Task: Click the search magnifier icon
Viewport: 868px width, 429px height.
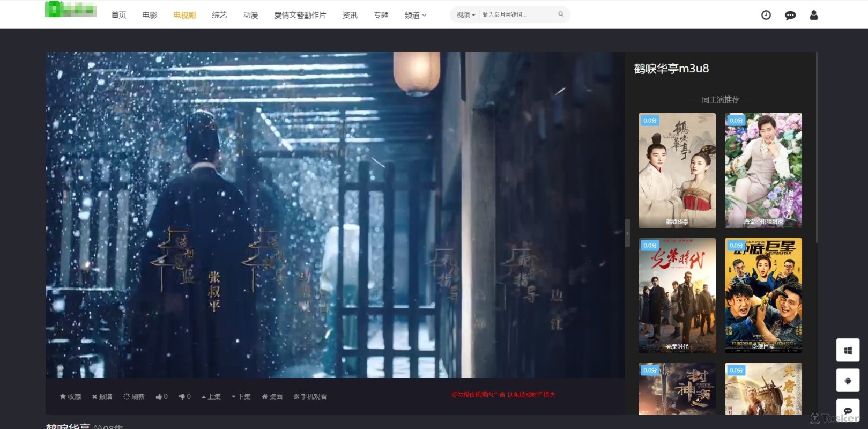Action: pyautogui.click(x=561, y=14)
